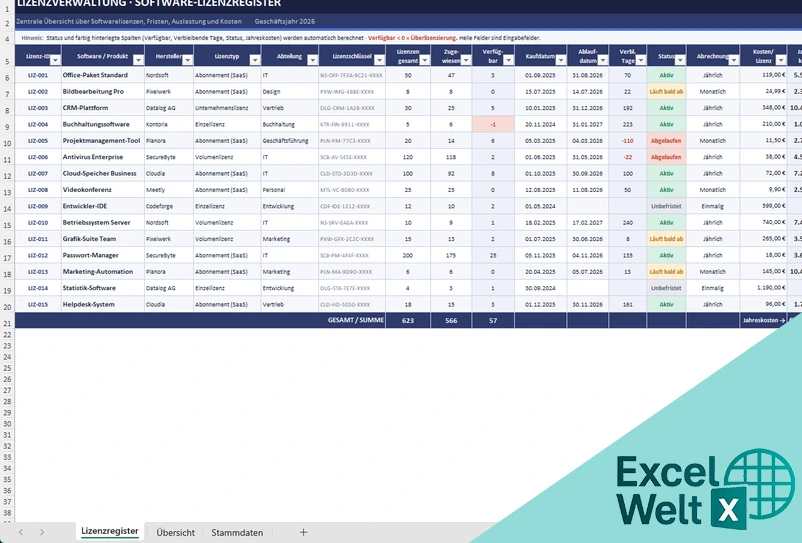The width and height of the screenshot is (802, 543).
Task: Select the Lizenzregister sheet tab
Action: tap(110, 531)
